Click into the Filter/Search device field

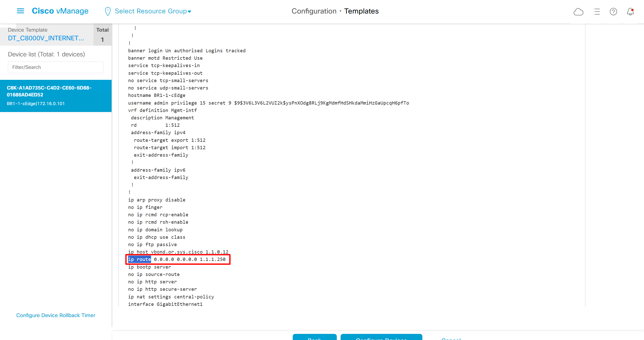56,67
